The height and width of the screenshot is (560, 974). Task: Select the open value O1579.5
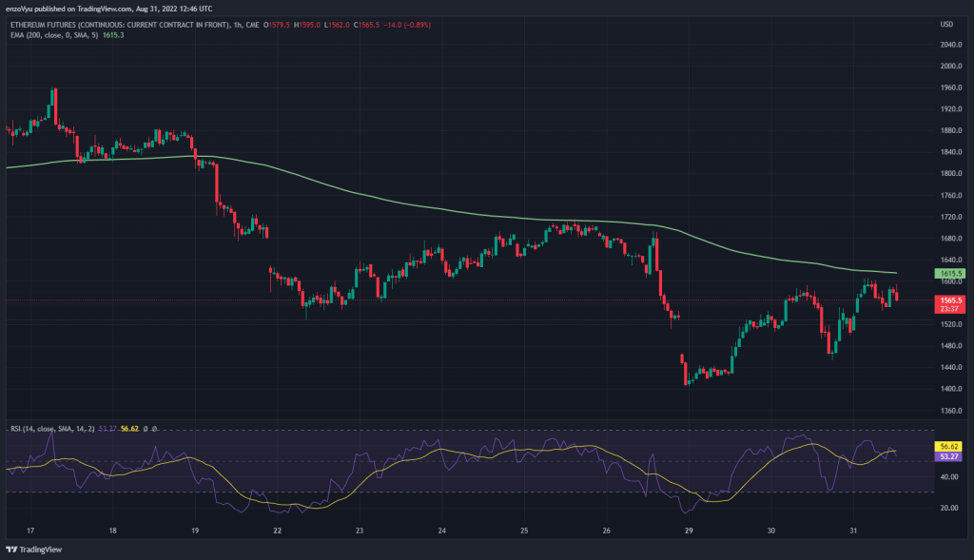[x=277, y=25]
